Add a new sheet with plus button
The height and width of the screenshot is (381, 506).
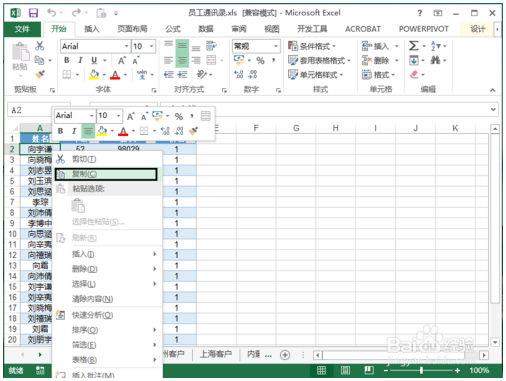[285, 355]
